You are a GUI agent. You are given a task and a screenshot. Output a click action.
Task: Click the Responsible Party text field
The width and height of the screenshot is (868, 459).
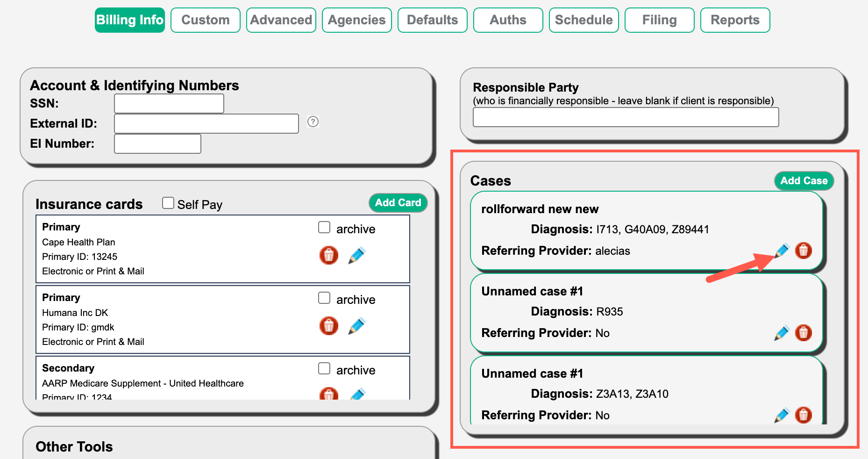tap(626, 117)
